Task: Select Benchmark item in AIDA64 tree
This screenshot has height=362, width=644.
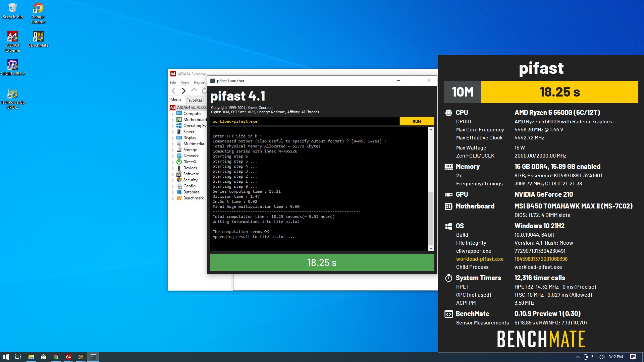Action: (x=193, y=198)
